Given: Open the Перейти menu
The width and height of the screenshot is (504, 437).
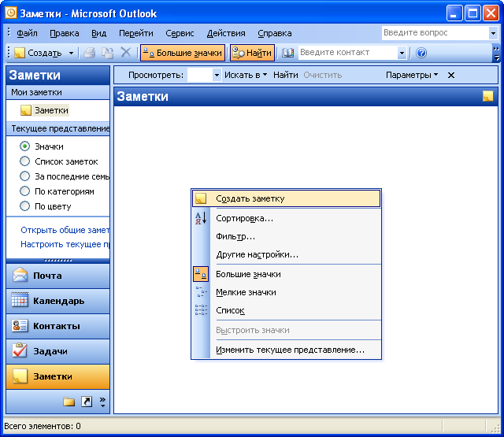Looking at the screenshot, I should [x=136, y=33].
